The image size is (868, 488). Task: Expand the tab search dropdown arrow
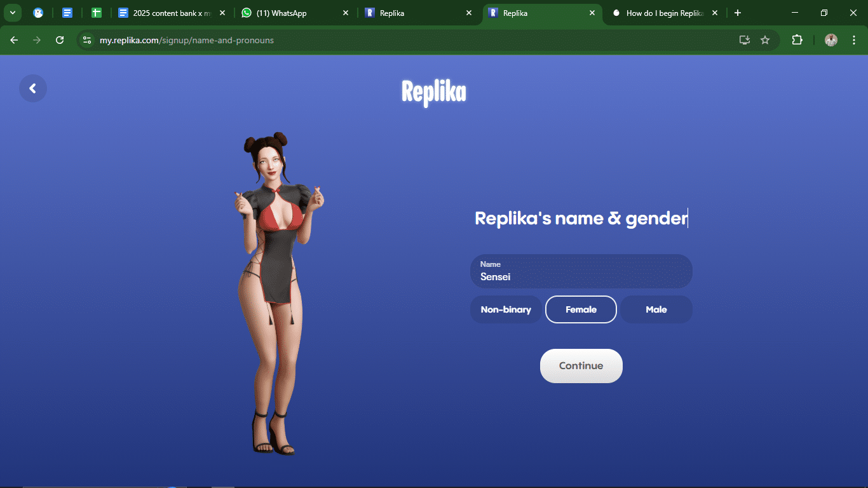pyautogui.click(x=12, y=13)
